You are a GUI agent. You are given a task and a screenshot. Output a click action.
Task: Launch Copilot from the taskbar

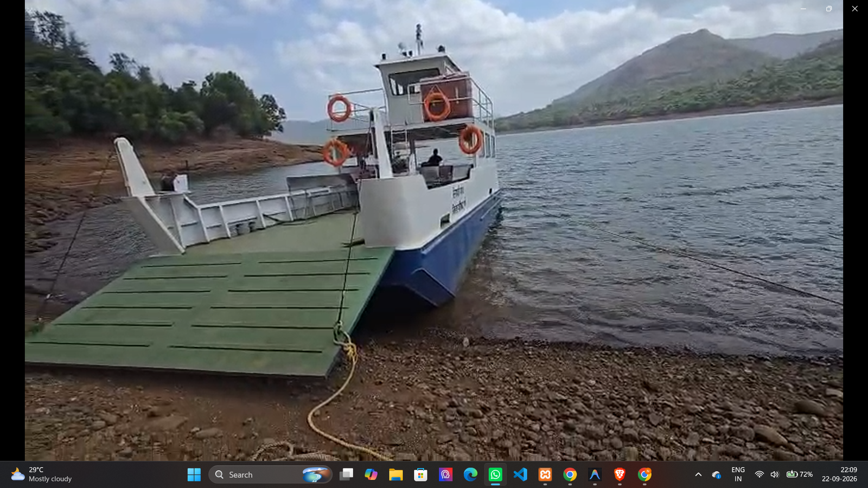371,474
